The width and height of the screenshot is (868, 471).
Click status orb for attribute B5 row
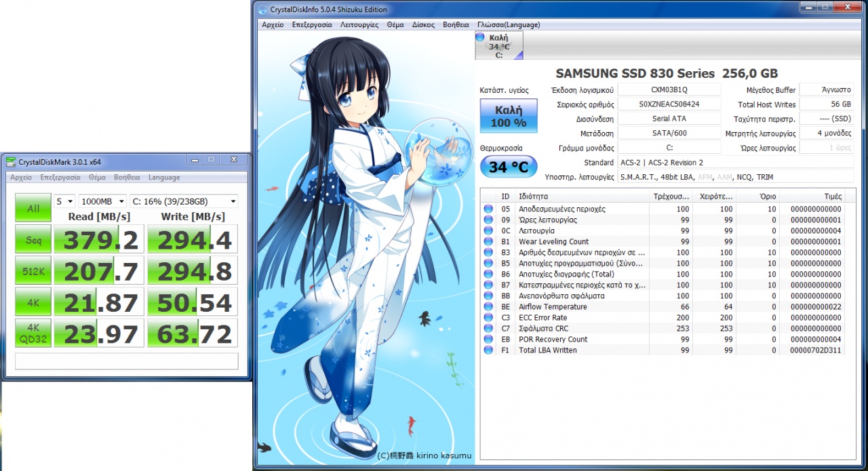tap(488, 263)
